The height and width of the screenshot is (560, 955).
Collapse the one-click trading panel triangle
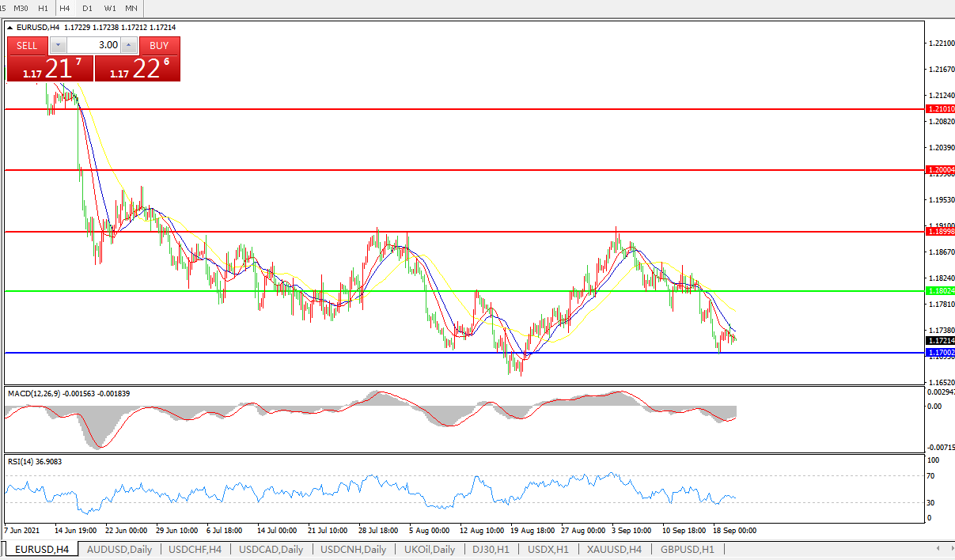(x=10, y=28)
